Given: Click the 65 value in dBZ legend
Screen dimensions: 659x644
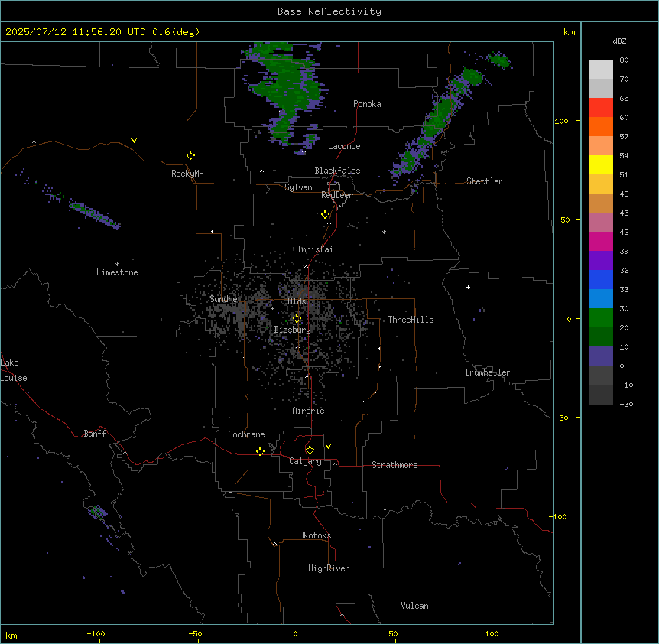Looking at the screenshot, I should 624,99.
